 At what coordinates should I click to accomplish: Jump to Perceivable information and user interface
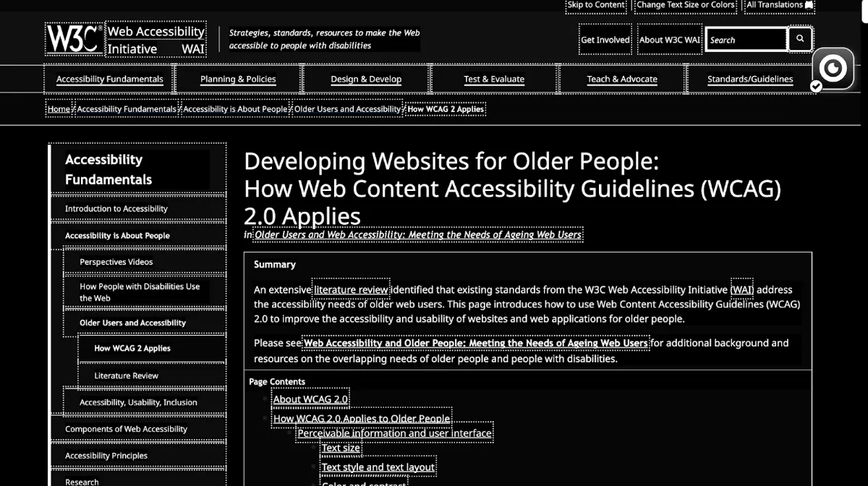pos(394,433)
